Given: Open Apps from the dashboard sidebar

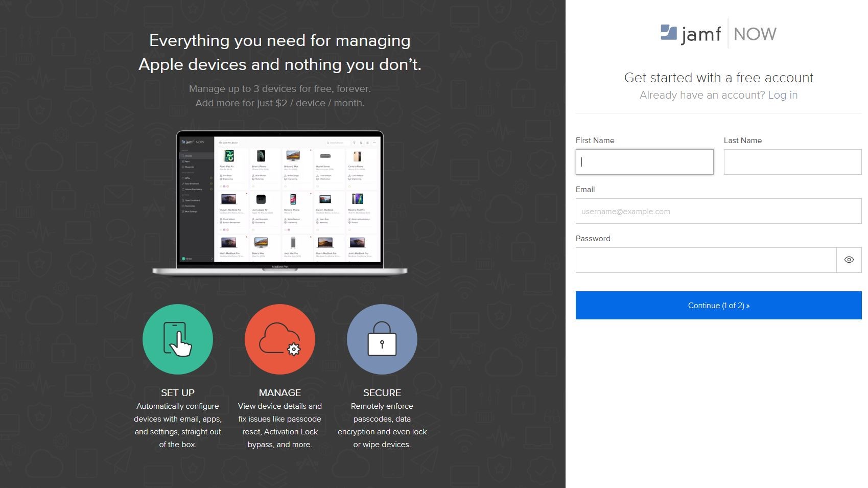Looking at the screenshot, I should [x=185, y=161].
